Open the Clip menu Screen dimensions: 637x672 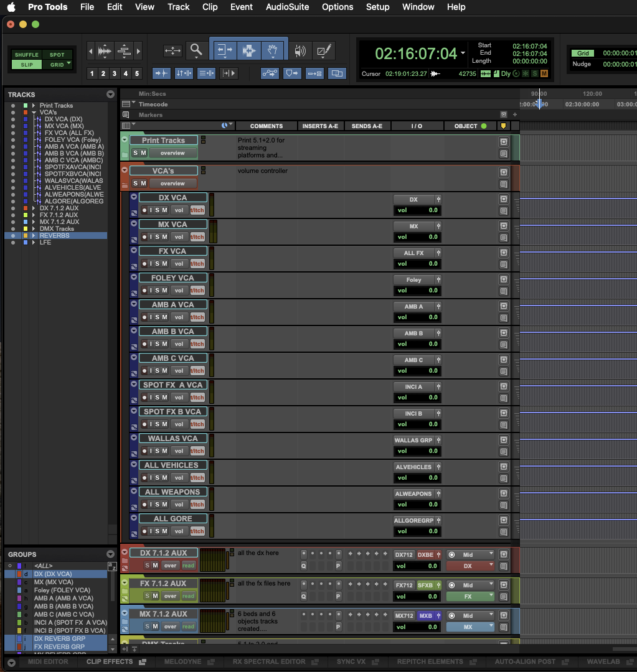click(x=210, y=7)
